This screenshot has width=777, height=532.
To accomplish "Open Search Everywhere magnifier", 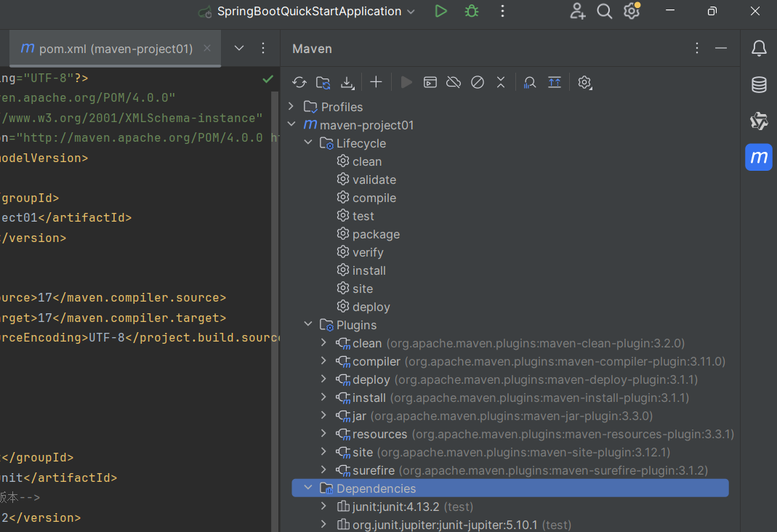I will [604, 11].
